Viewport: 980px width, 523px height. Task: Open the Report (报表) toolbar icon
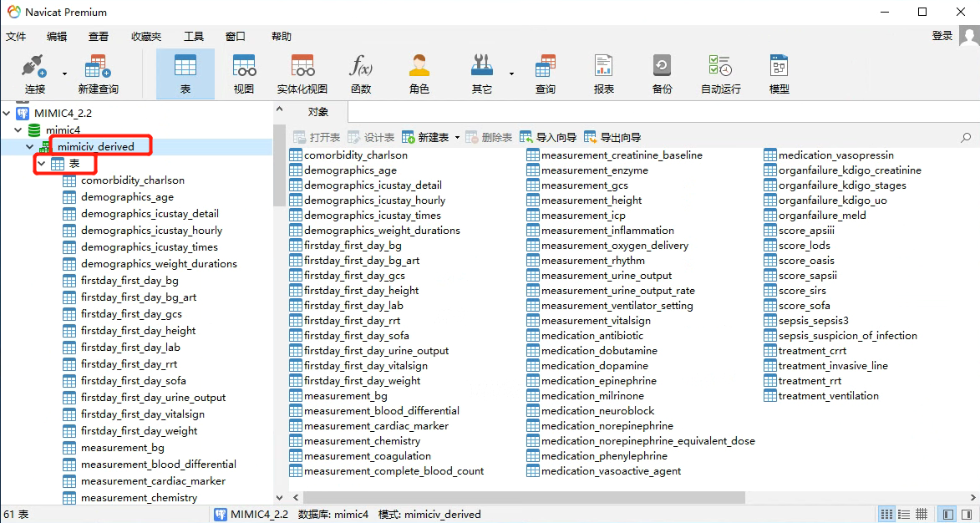(x=604, y=74)
